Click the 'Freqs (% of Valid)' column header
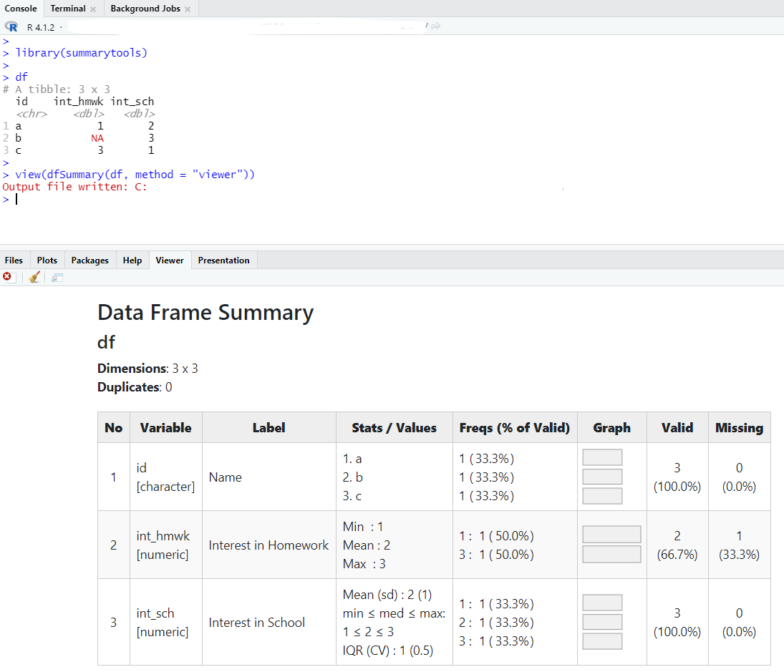The width and height of the screenshot is (784, 672). (x=515, y=428)
